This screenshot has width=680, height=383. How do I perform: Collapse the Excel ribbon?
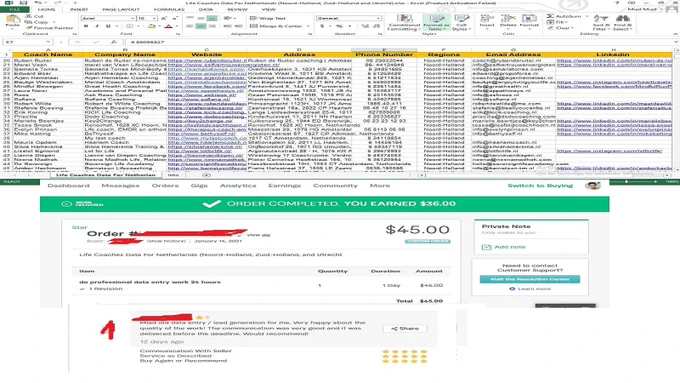click(675, 34)
